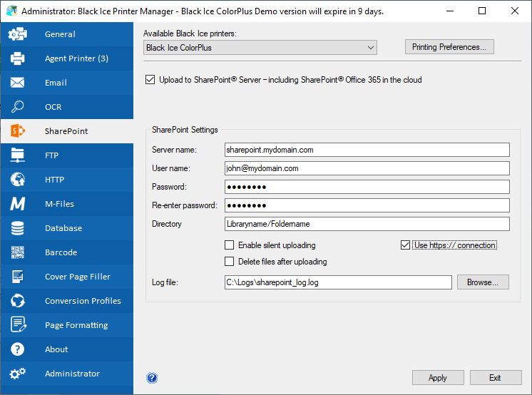Image resolution: width=532 pixels, height=395 pixels.
Task: Minimize the Printer Manager window
Action: 450,11
